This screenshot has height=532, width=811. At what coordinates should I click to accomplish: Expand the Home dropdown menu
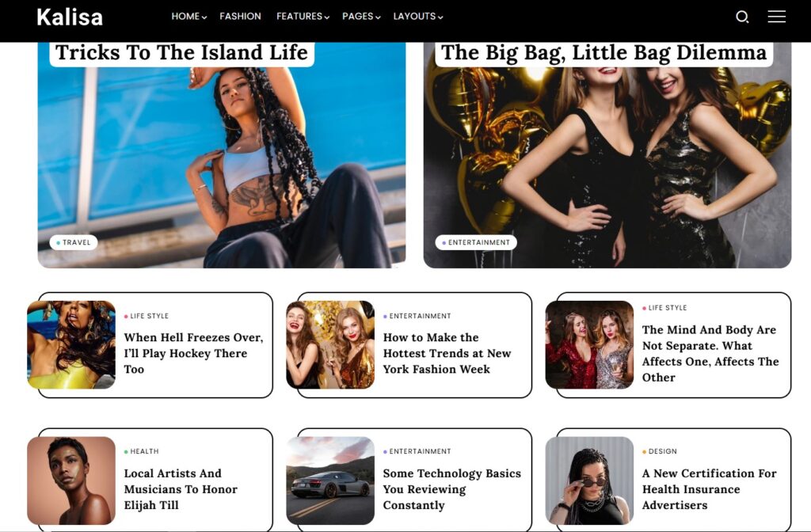[x=188, y=17]
